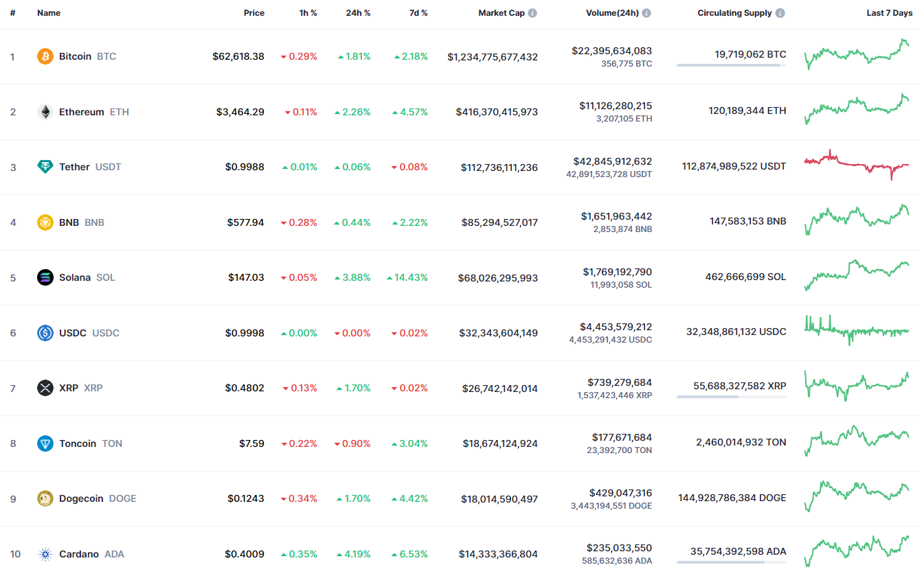Open Tether's red 7-day sparkline chart
The width and height of the screenshot is (924, 576).
coord(857,165)
